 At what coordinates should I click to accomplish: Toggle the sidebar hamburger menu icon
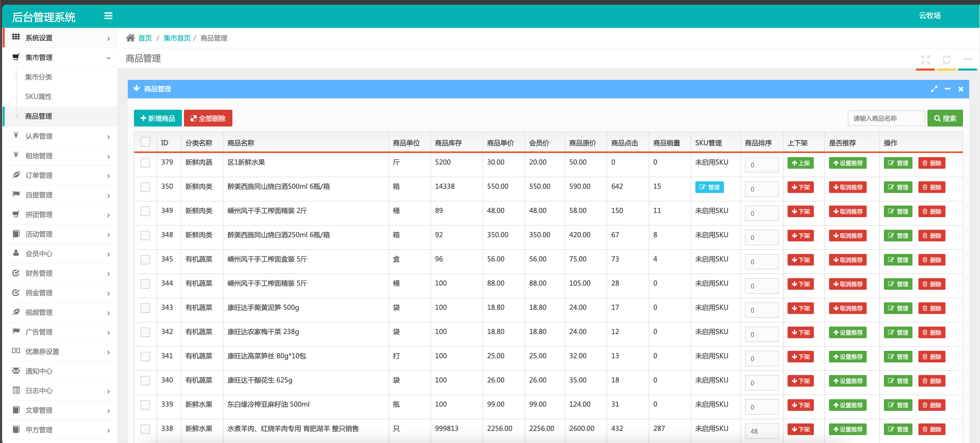click(x=108, y=16)
